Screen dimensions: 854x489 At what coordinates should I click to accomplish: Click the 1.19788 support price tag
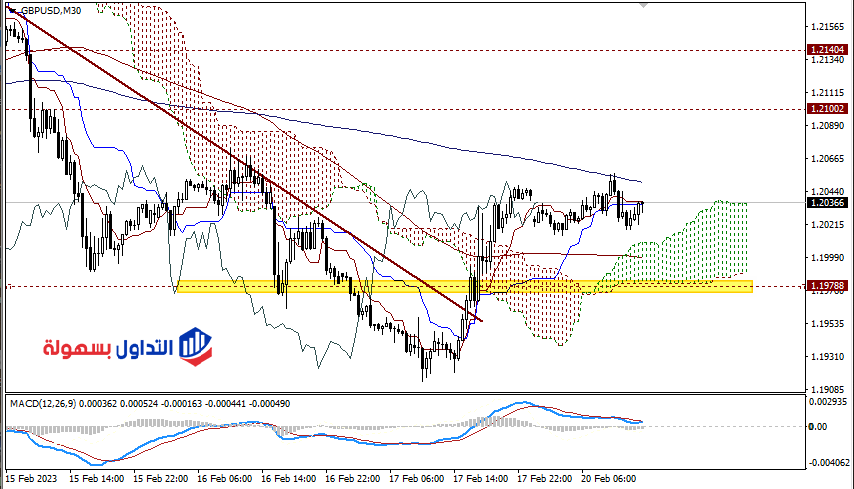[x=827, y=286]
